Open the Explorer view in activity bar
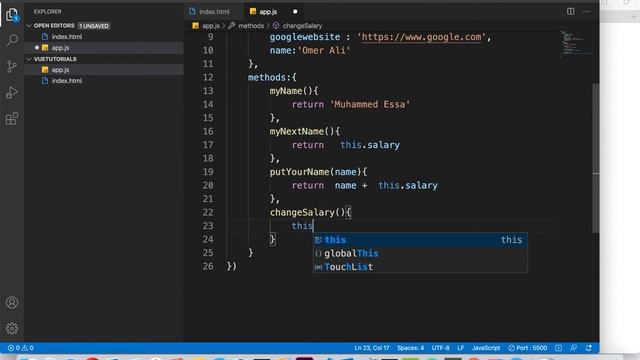 [12, 15]
